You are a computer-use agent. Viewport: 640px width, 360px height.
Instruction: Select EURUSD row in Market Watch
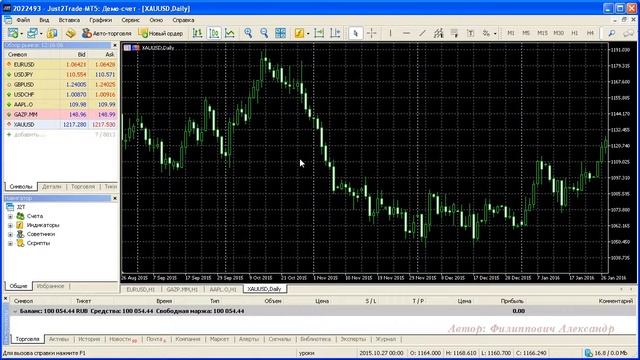click(x=60, y=64)
